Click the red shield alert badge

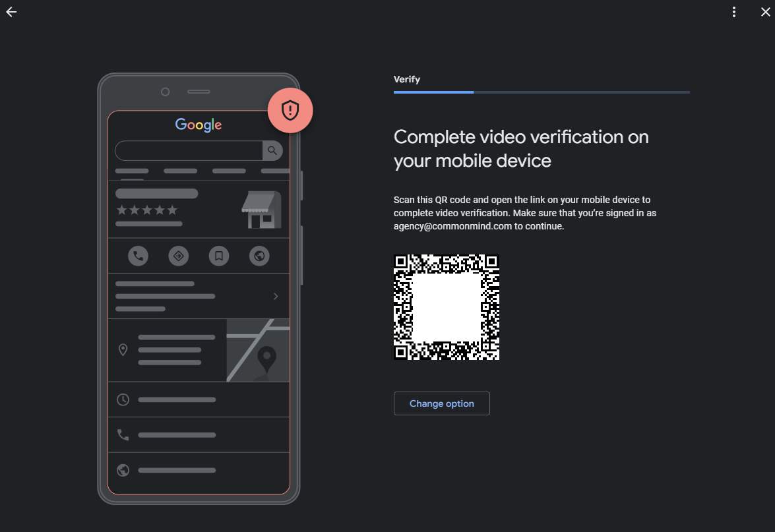290,110
